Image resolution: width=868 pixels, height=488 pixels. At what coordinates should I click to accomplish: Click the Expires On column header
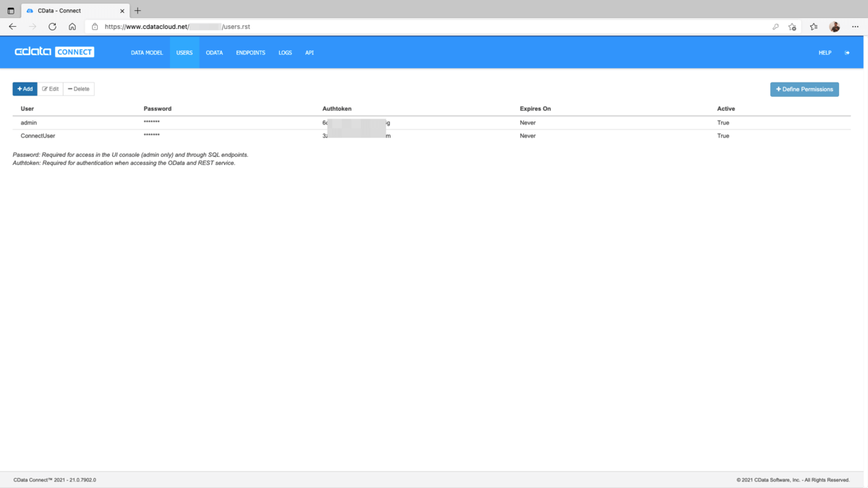point(535,108)
